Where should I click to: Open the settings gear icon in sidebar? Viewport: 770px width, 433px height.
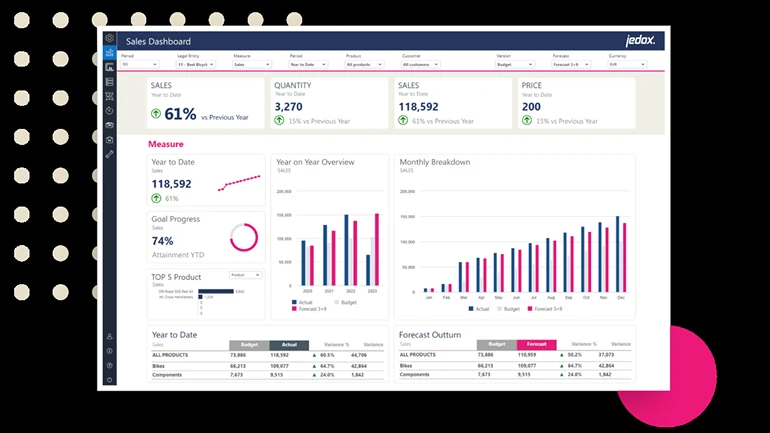click(x=109, y=38)
